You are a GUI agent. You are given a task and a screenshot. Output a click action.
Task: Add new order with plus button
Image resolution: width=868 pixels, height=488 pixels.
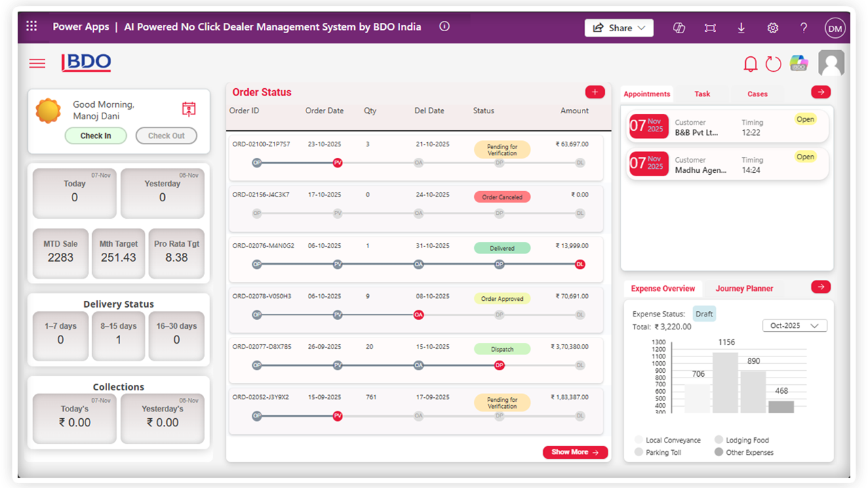click(595, 92)
